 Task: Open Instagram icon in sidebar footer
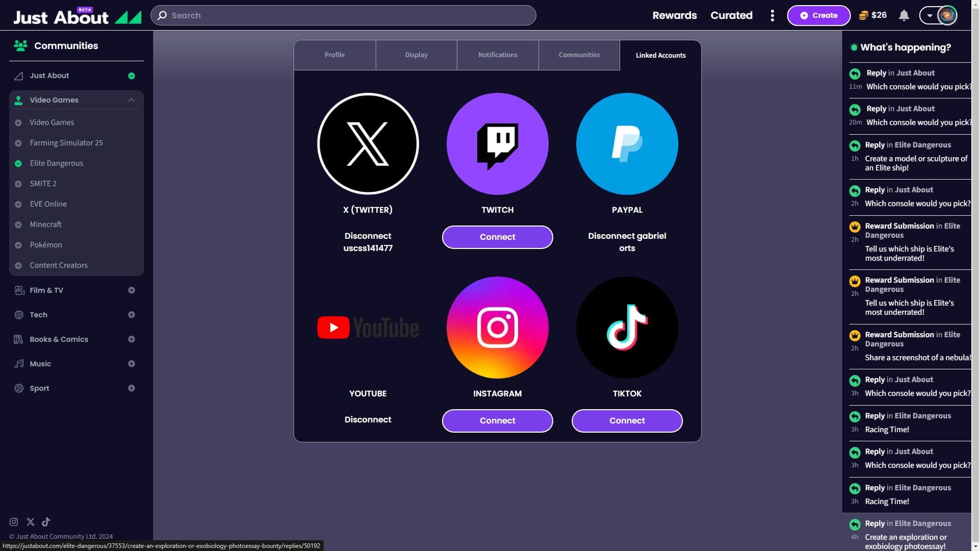click(x=14, y=522)
